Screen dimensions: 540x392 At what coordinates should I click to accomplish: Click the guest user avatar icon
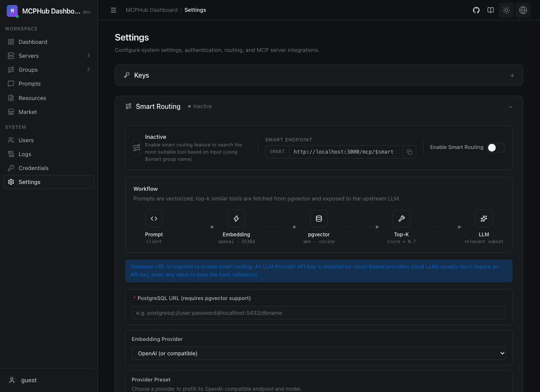12,380
